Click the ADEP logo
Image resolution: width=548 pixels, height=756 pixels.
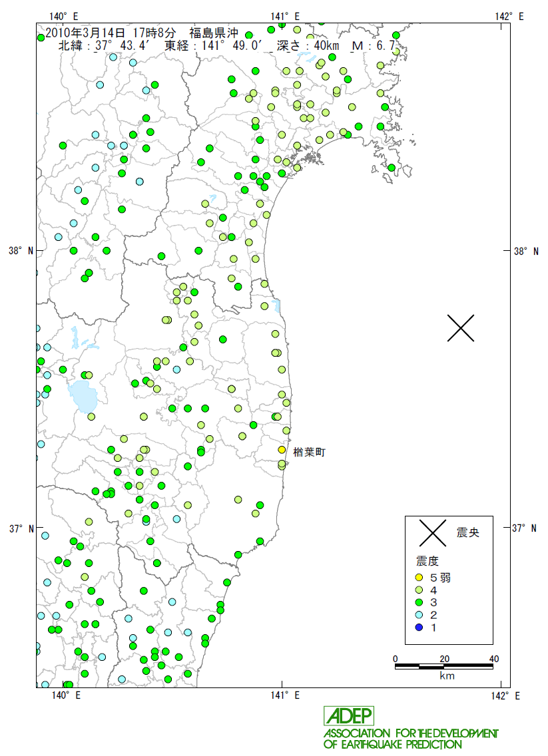tap(349, 716)
